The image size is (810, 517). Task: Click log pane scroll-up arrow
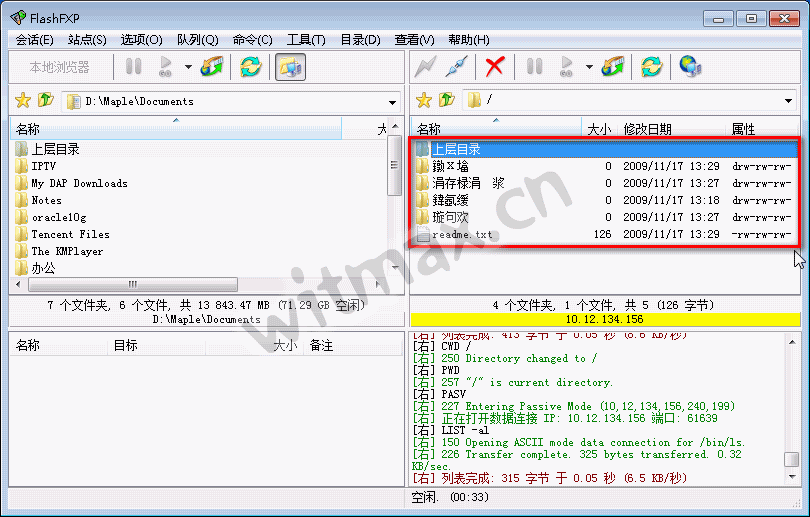[x=792, y=342]
